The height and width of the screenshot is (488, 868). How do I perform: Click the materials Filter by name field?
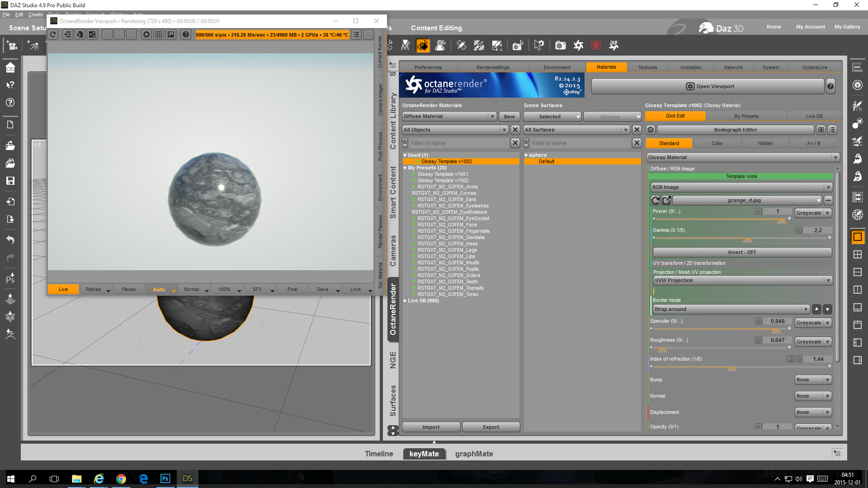coord(458,143)
